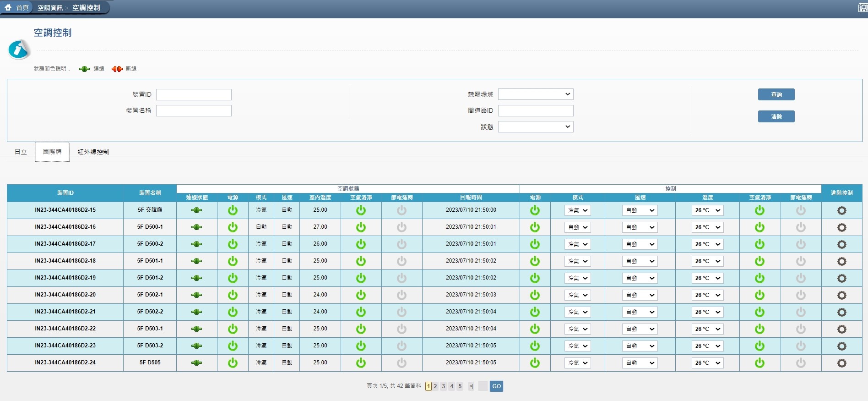Click the 裝置ID input field
Screen dimensions: 868x401
[x=194, y=94]
